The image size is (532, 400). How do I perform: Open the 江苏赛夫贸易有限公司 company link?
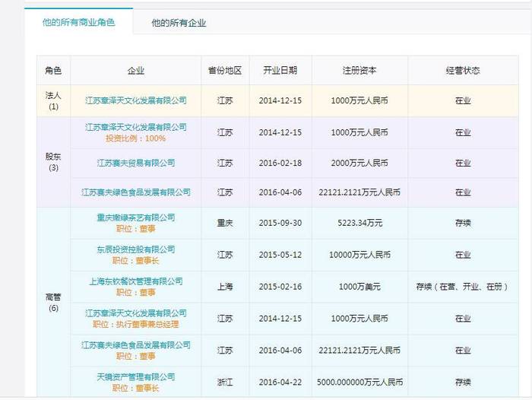pos(136,163)
